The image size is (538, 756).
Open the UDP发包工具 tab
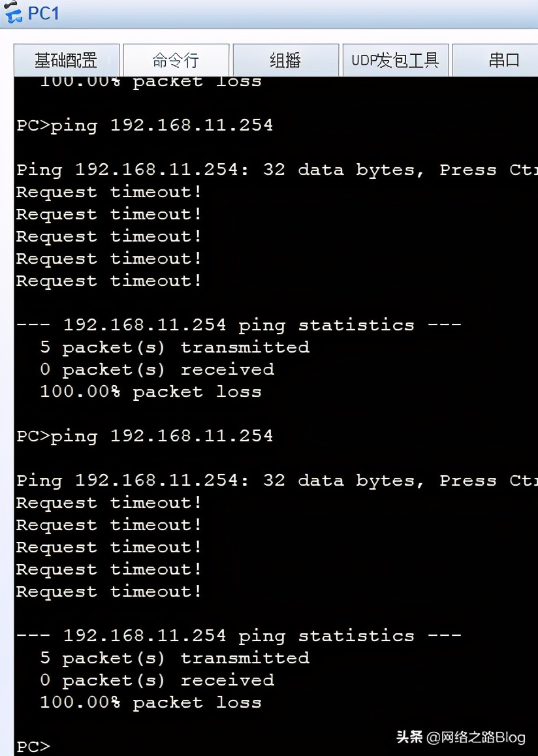tap(395, 61)
